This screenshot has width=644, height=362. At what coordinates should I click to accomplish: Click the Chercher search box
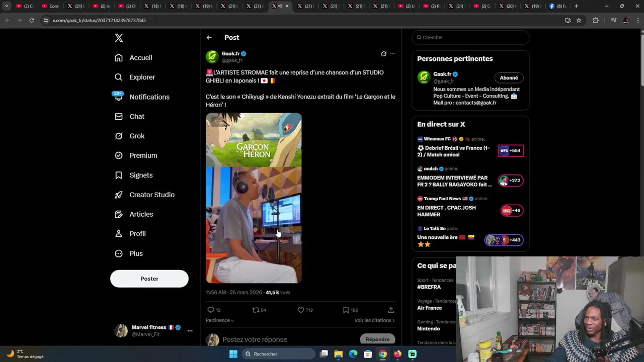pos(470,38)
